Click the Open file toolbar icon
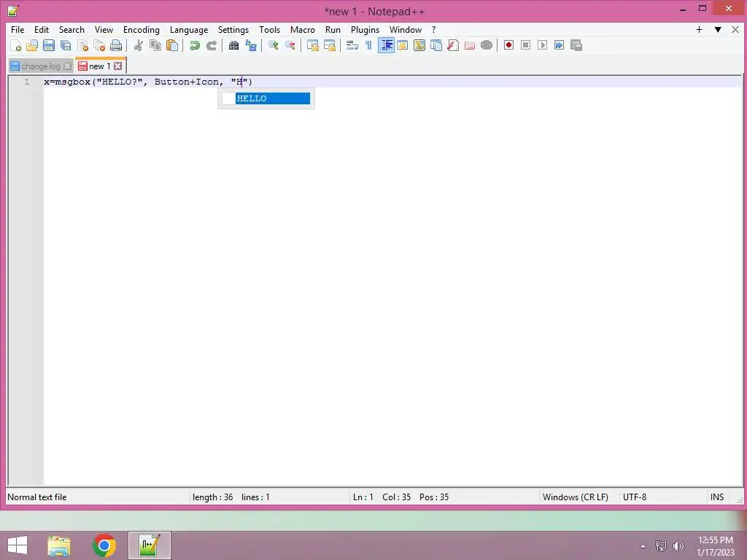The image size is (747, 560). tap(32, 45)
